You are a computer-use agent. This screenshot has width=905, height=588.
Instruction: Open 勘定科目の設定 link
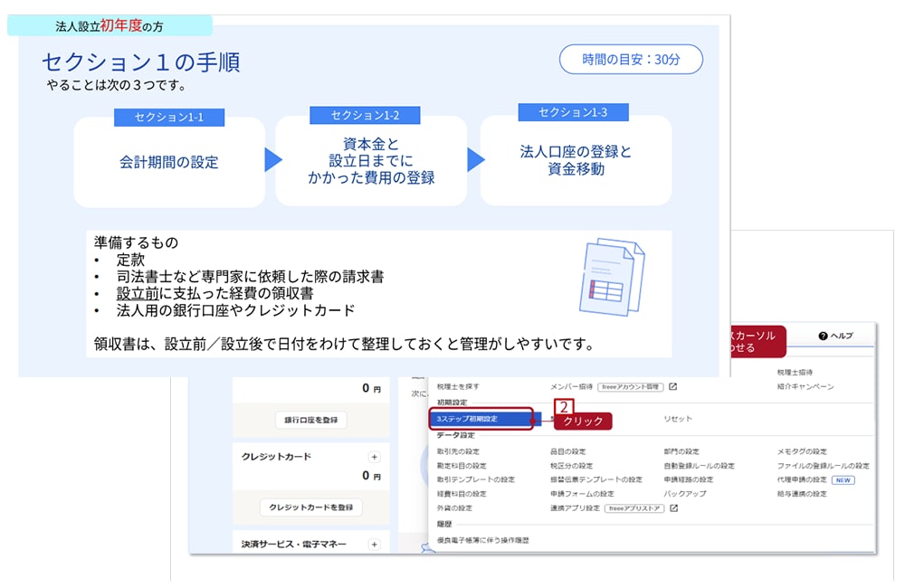pyautogui.click(x=462, y=466)
